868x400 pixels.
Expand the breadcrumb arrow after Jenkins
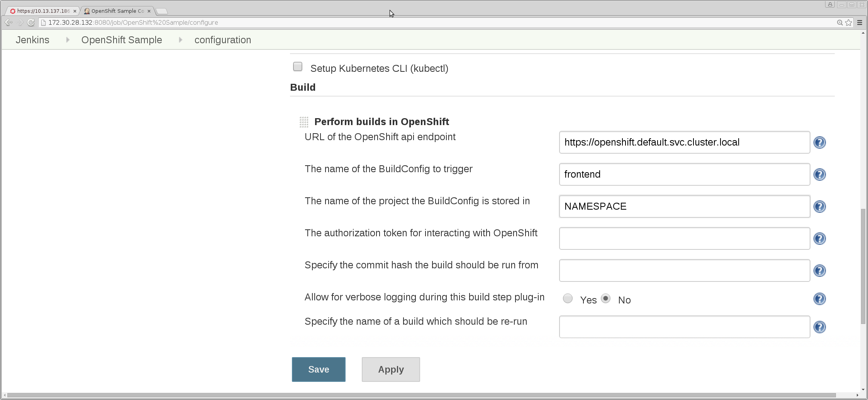68,40
